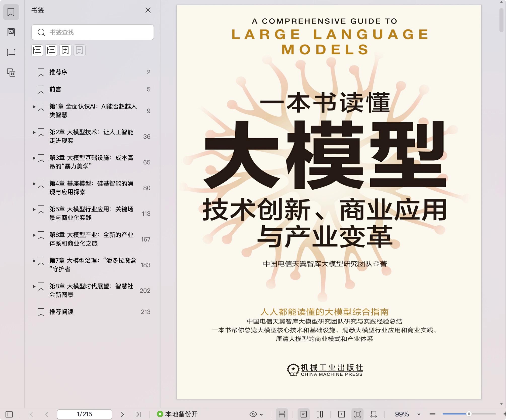
Task: Jump to 第1章 全面认识AI bookmark
Action: tap(93, 111)
